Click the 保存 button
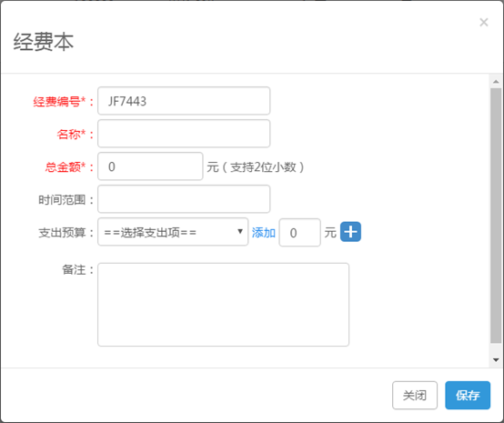504x423 pixels. point(468,395)
